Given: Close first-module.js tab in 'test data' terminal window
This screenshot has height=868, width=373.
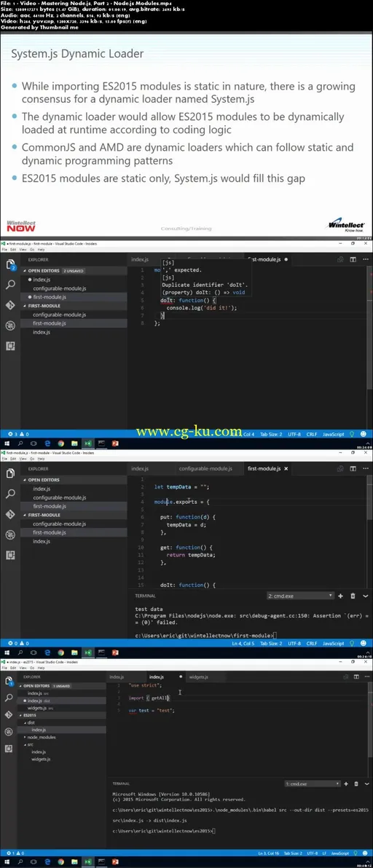Looking at the screenshot, I should click(286, 468).
